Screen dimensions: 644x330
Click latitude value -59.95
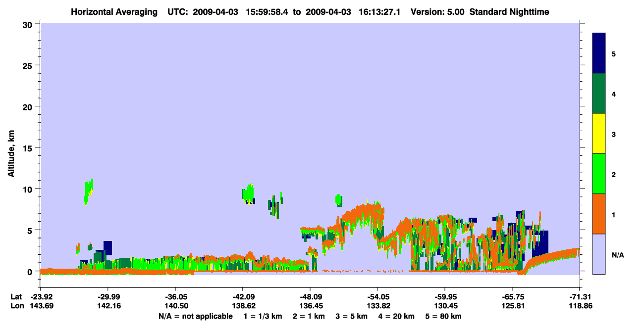coord(445,297)
